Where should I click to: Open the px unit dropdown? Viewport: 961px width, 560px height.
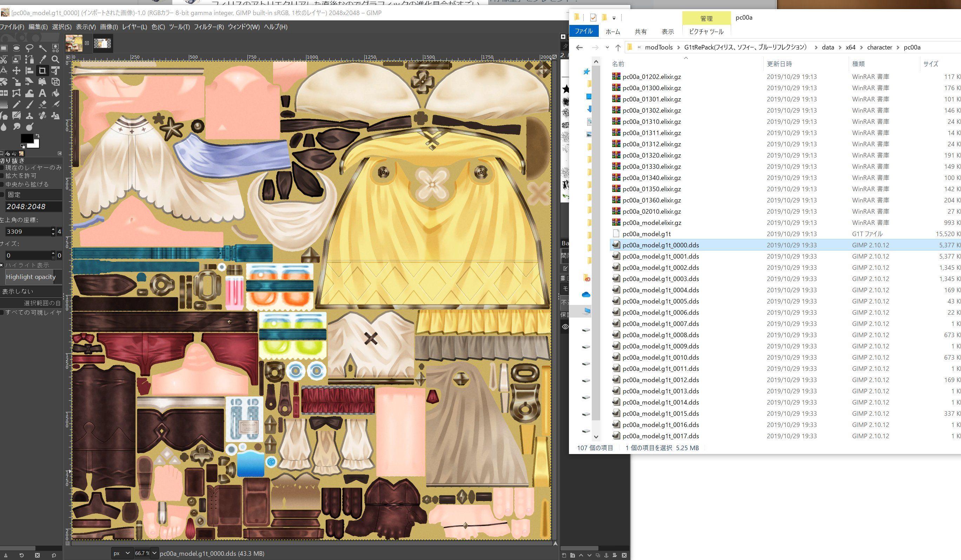click(x=122, y=553)
